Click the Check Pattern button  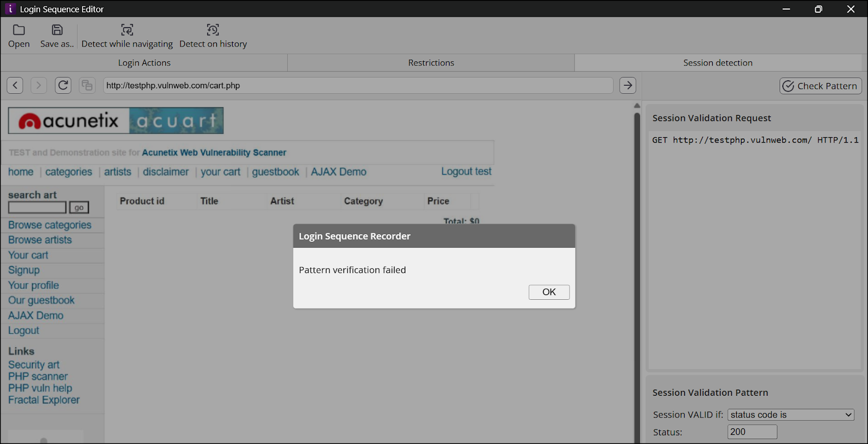[x=820, y=86]
